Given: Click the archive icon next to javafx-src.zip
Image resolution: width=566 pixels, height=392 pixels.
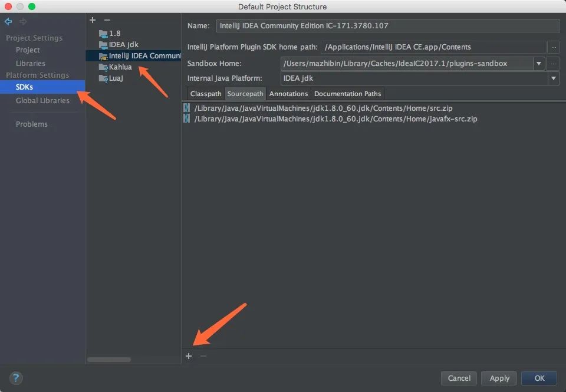Looking at the screenshot, I should point(187,118).
